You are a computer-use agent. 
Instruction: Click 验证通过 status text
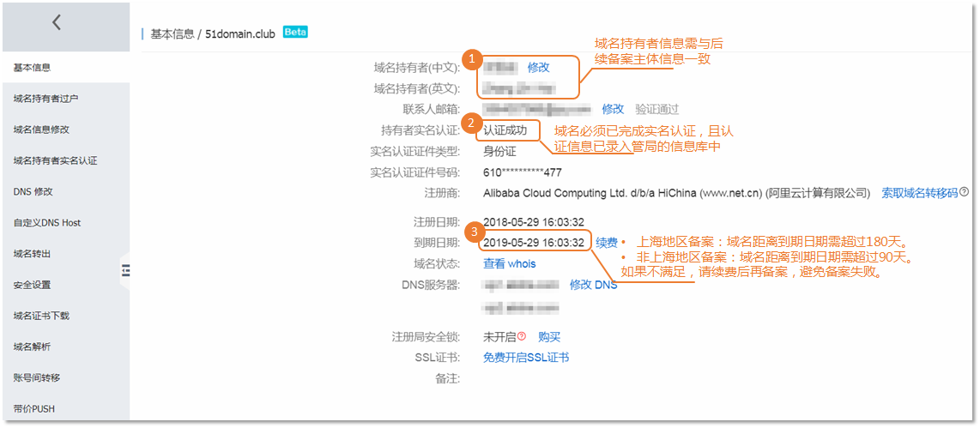(656, 109)
